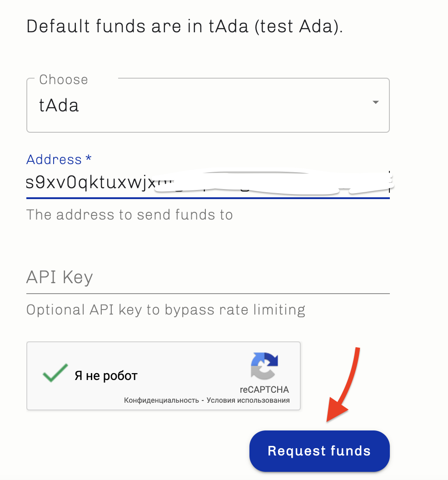The height and width of the screenshot is (480, 448).
Task: Click the Address * field label
Action: 59,160
